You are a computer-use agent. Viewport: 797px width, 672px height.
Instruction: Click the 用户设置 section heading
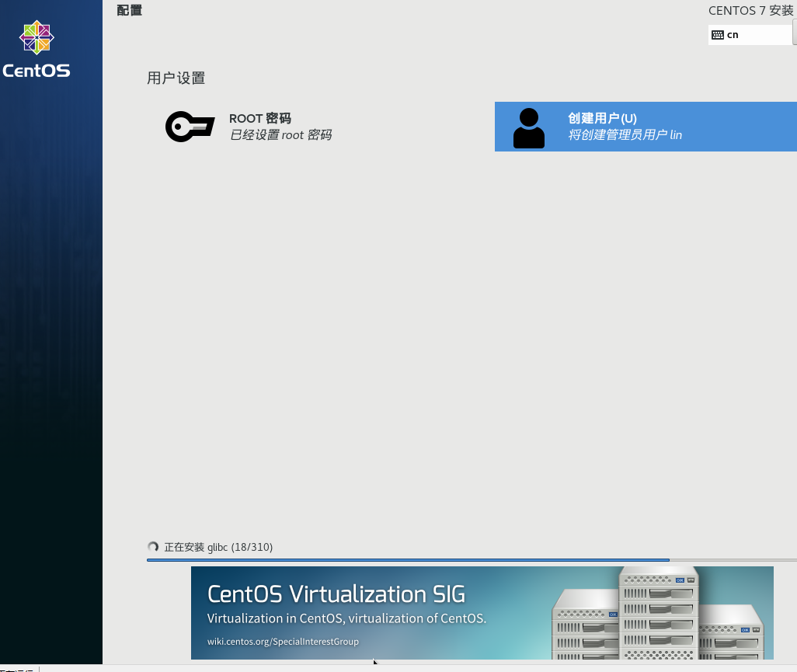pyautogui.click(x=176, y=78)
